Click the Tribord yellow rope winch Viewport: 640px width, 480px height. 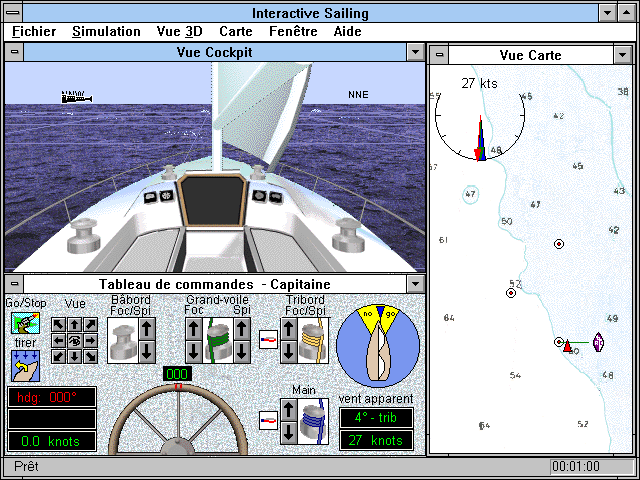tap(313, 341)
